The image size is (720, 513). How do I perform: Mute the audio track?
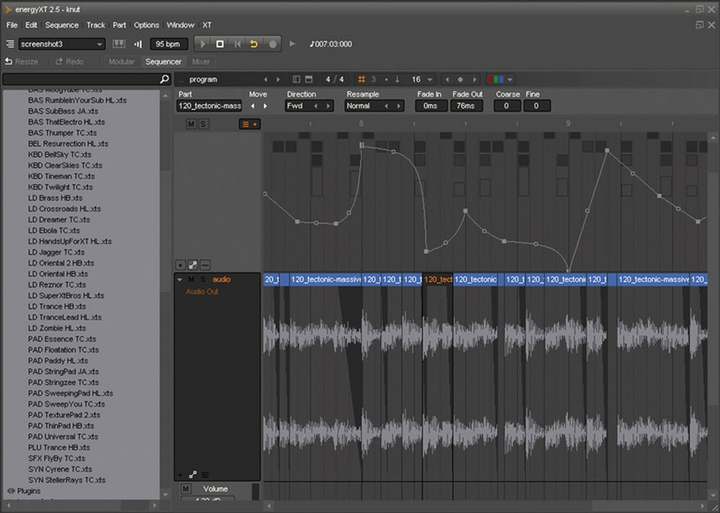(x=191, y=280)
